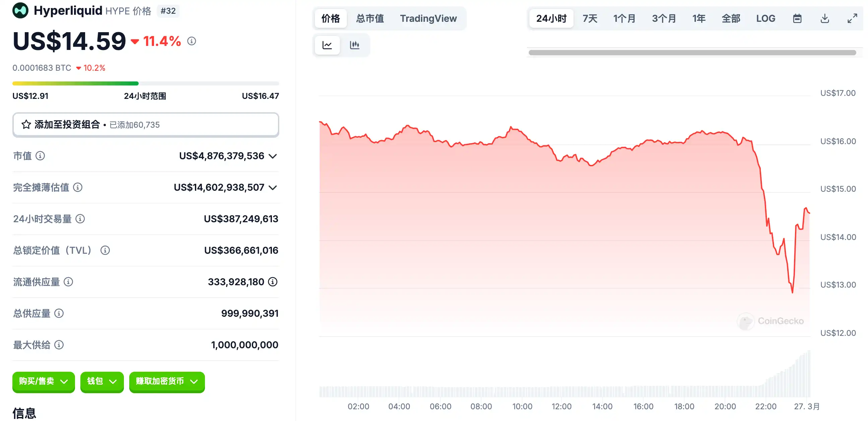Switch to candlestick chart view icon
Image resolution: width=868 pixels, height=421 pixels.
355,45
